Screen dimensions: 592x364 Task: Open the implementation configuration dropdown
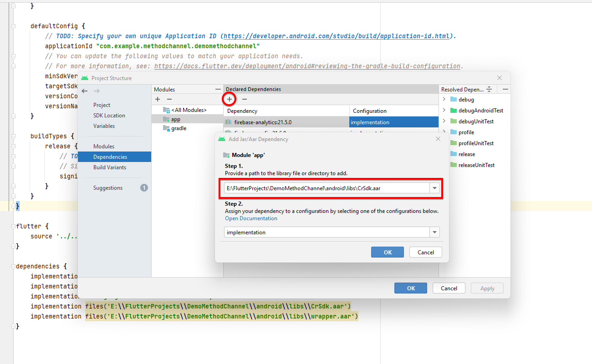point(435,233)
